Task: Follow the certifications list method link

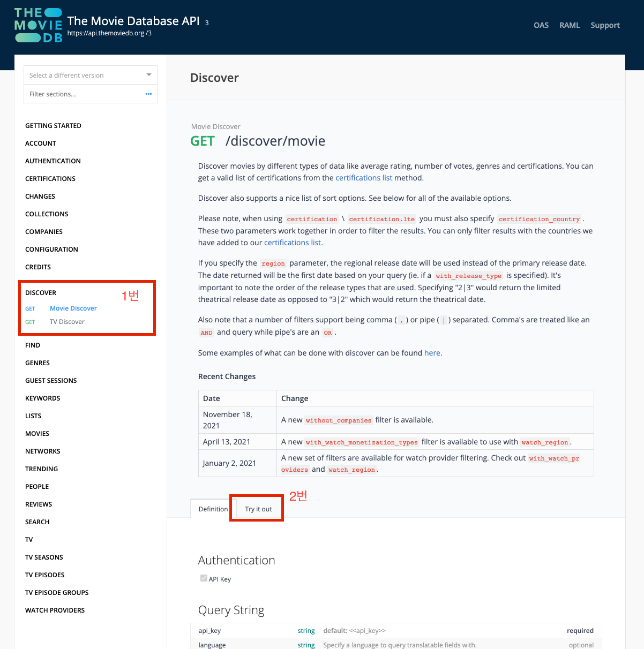Action: click(364, 178)
